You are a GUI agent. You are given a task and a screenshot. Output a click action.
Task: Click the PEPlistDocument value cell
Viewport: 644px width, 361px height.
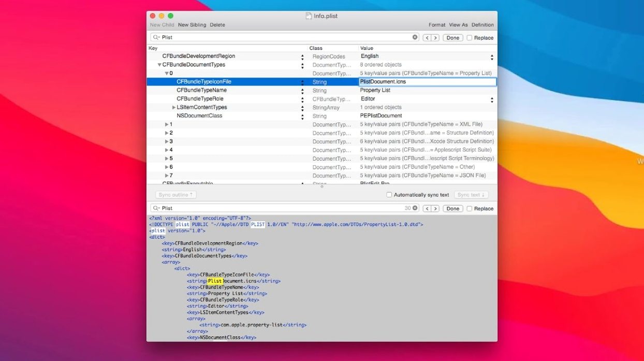(x=381, y=115)
